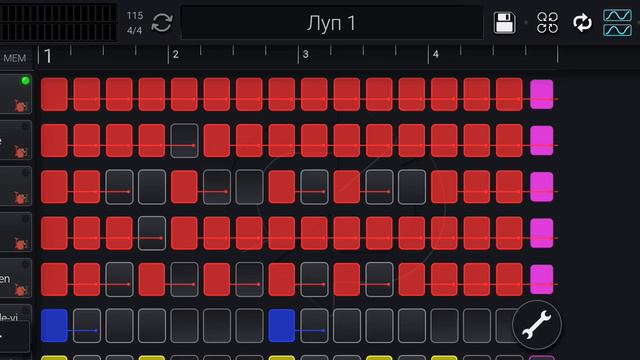Screen dimensions: 640x360
Task: Enable the second step in 'le-vi' row
Action: [87, 326]
